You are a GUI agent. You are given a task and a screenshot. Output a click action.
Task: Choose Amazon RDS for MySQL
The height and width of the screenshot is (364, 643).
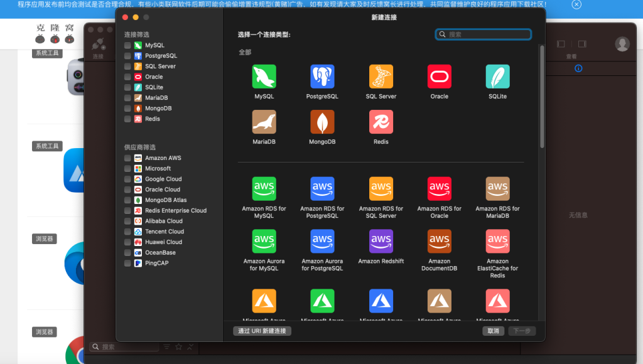(x=264, y=188)
